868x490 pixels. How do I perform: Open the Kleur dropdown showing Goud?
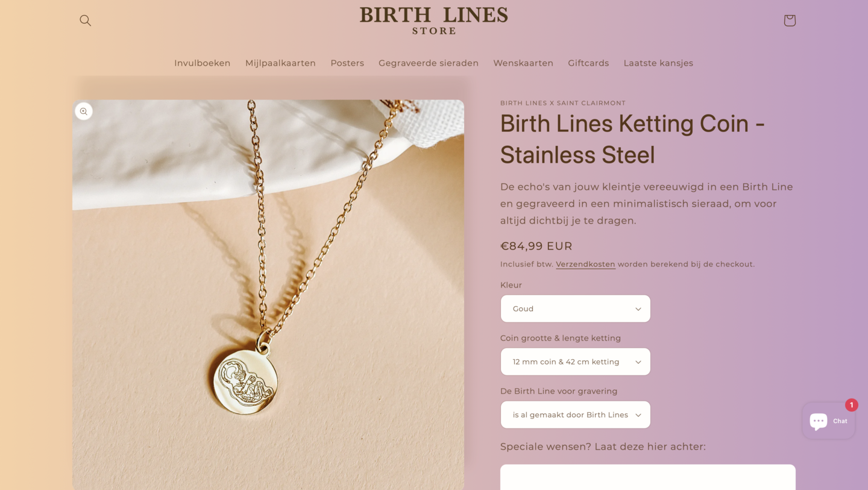(x=575, y=308)
